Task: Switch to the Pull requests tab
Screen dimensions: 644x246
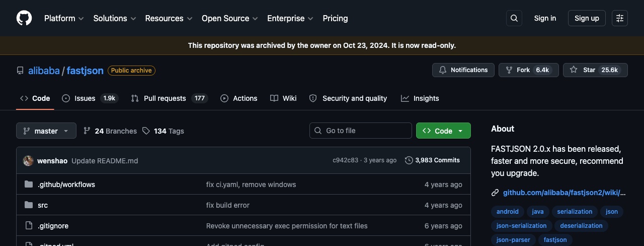Action: [169, 98]
